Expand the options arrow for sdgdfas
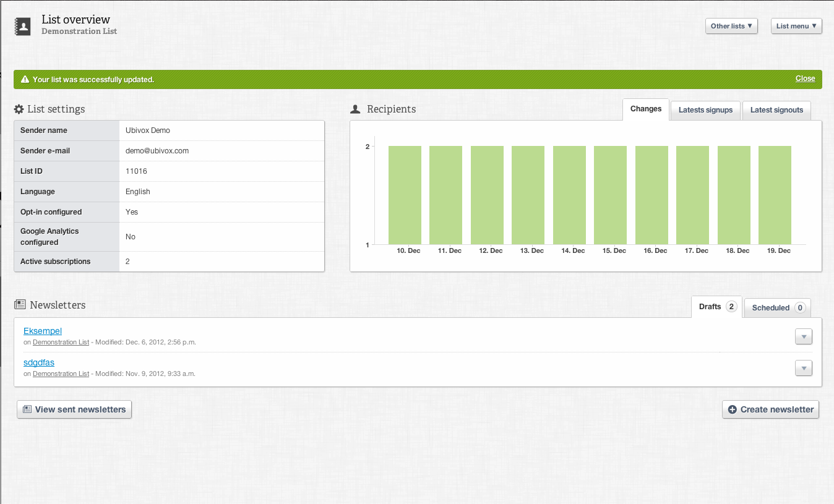834x504 pixels. (x=803, y=368)
